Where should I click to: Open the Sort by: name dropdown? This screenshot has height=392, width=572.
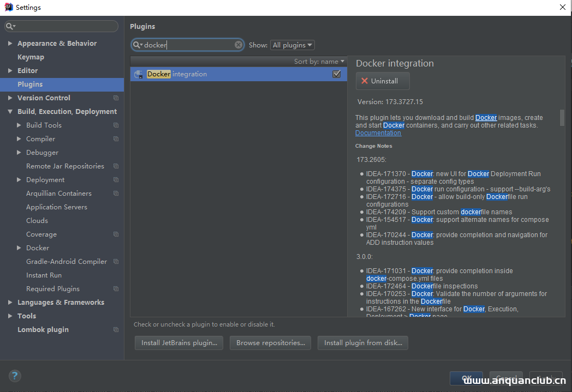pyautogui.click(x=319, y=61)
